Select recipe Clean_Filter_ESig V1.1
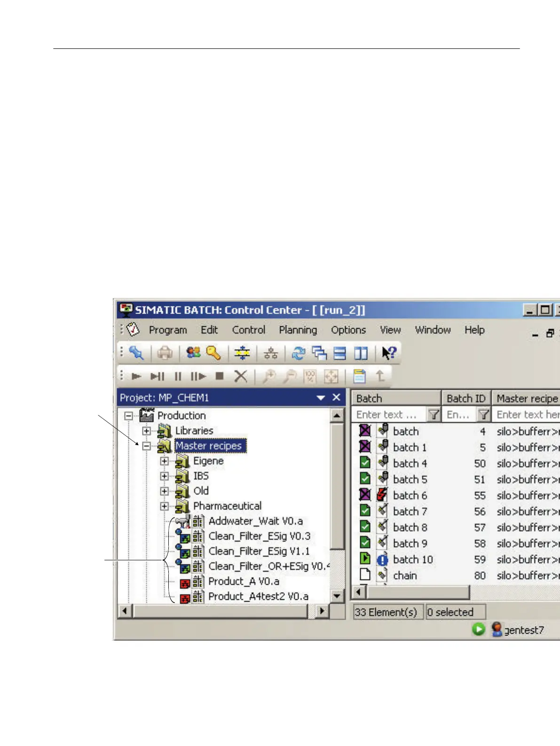The image size is (560, 746). pos(259,551)
